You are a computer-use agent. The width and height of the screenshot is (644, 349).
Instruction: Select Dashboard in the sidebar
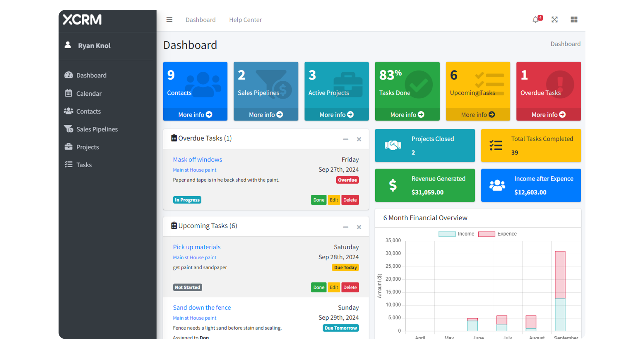tap(91, 75)
